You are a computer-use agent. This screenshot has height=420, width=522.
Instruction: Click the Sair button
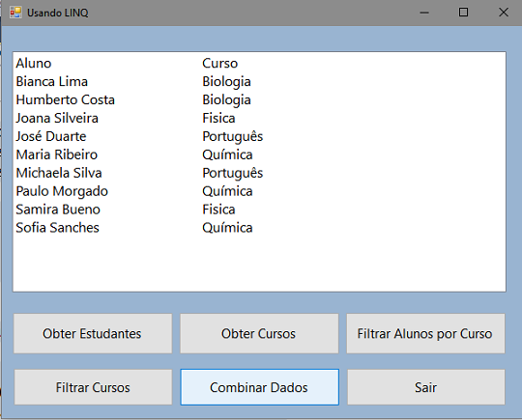tap(426, 387)
